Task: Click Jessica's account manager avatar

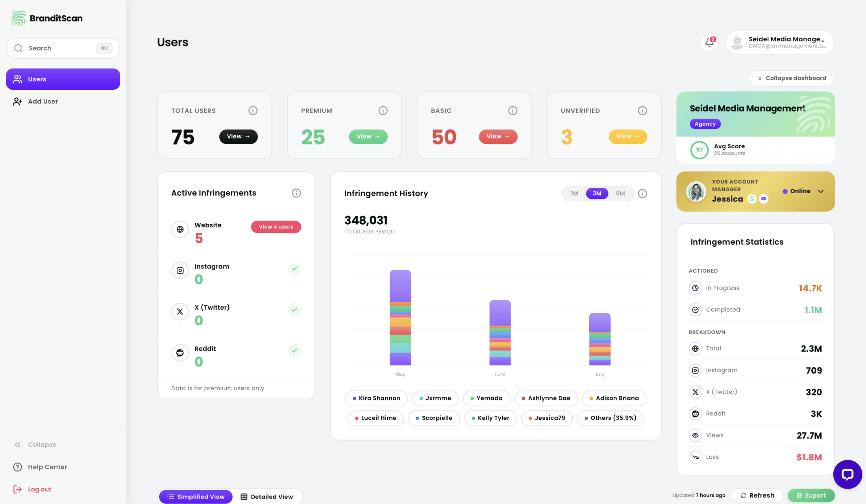Action: pos(696,192)
